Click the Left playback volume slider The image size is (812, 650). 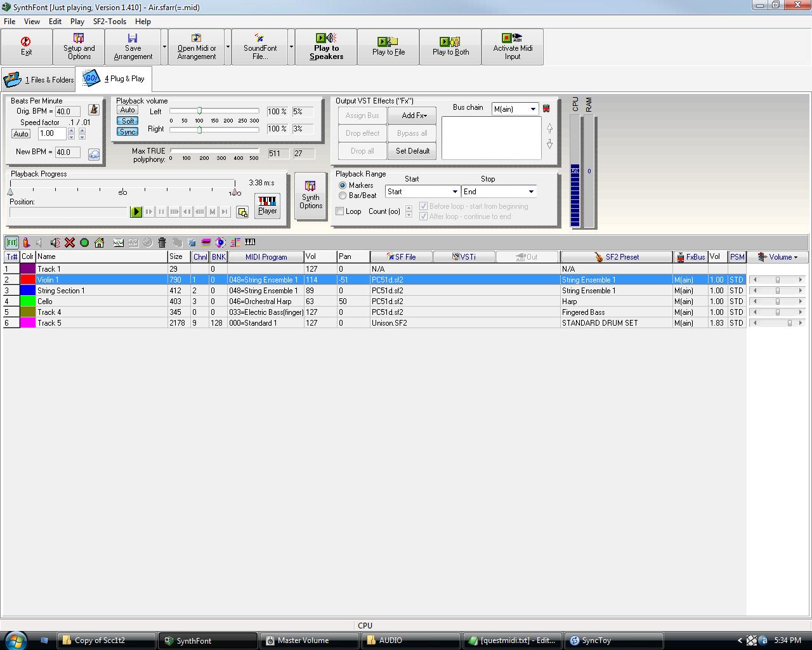point(214,111)
